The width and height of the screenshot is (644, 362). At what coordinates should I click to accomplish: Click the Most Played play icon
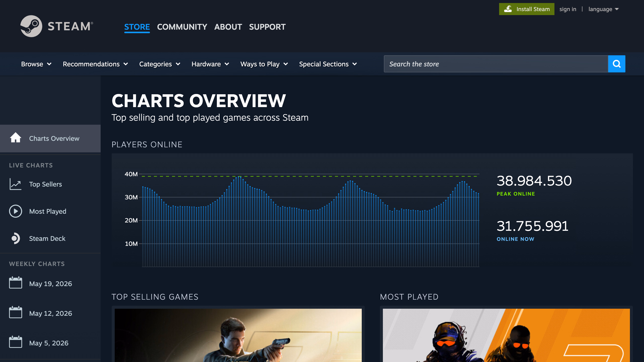(x=15, y=211)
